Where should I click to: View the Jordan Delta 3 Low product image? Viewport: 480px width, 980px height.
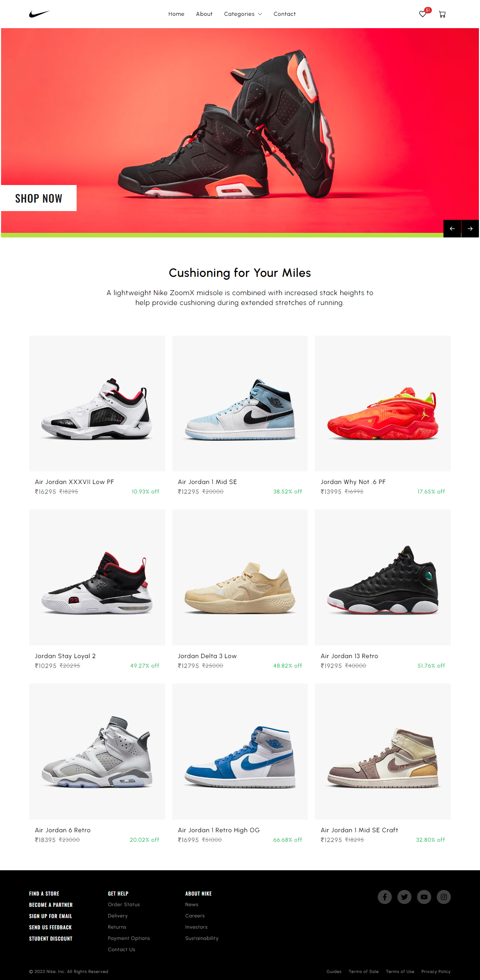click(x=240, y=577)
